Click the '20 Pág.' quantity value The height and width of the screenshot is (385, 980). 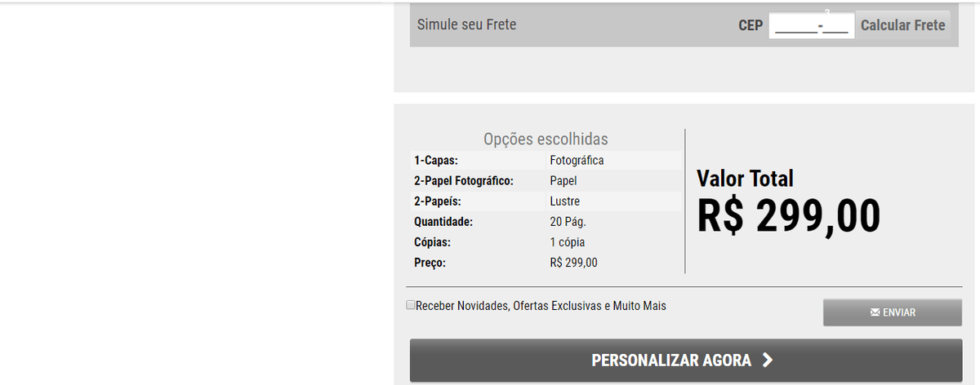click(x=568, y=222)
